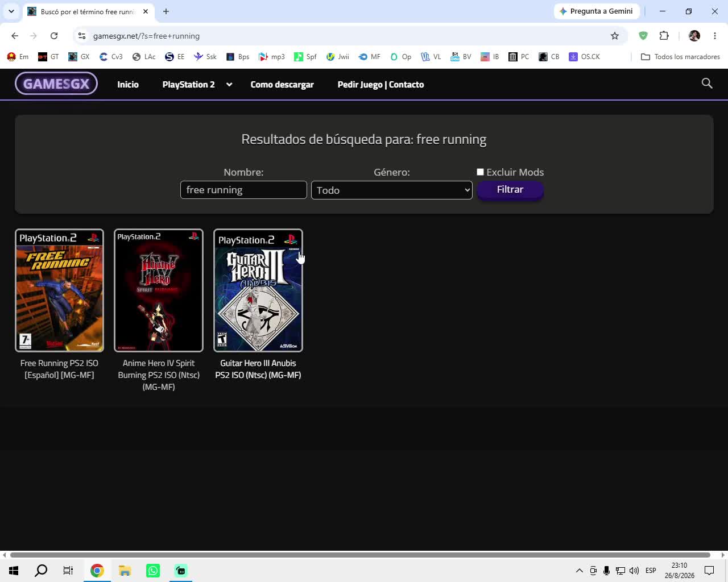Viewport: 728px width, 582px height.
Task: Open the Cv3 bookmark
Action: coord(111,57)
